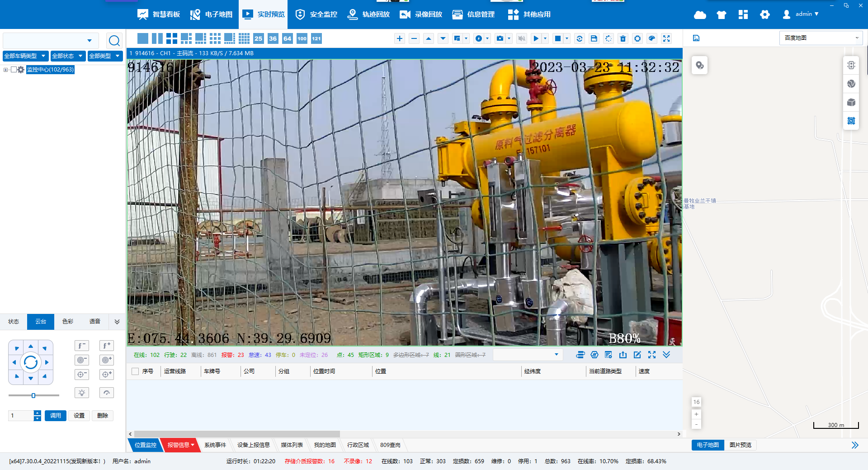The height and width of the screenshot is (470, 868).
Task: Expand the 监控中心 tree node
Action: click(x=5, y=70)
